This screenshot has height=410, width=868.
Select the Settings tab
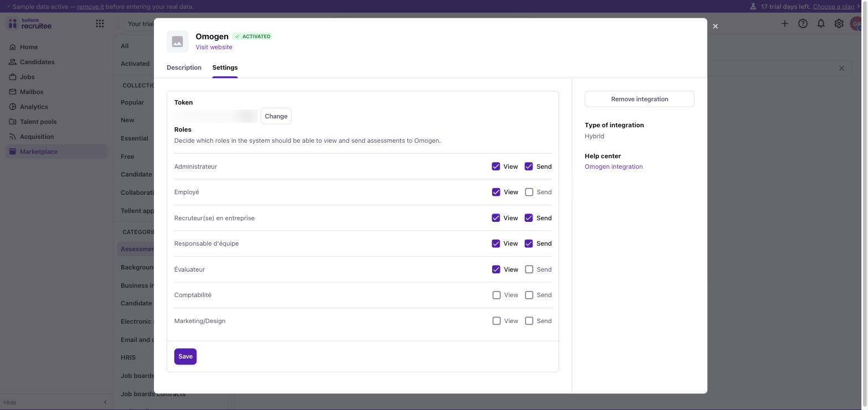click(x=225, y=68)
